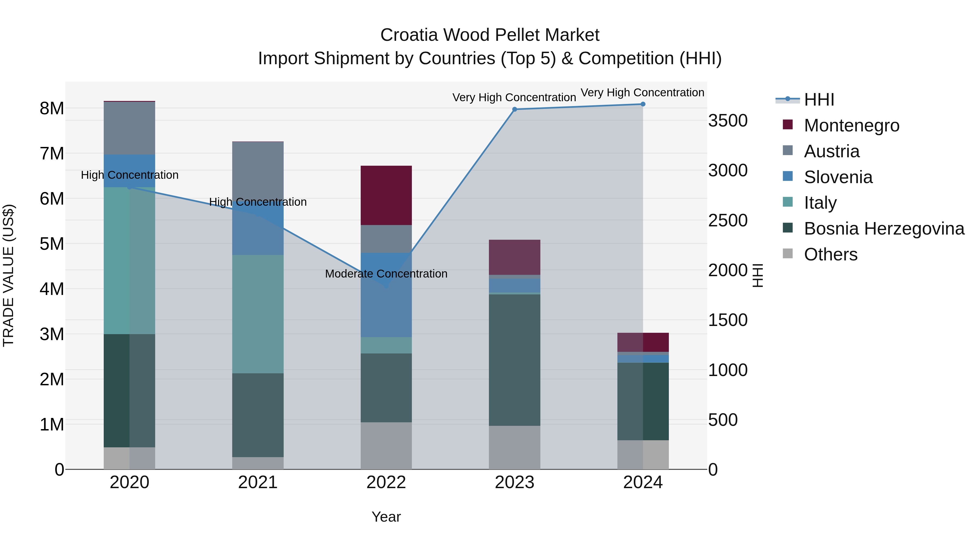The image size is (980, 551).
Task: Click the 2024 'Very High Concentration' annotation
Action: (642, 93)
